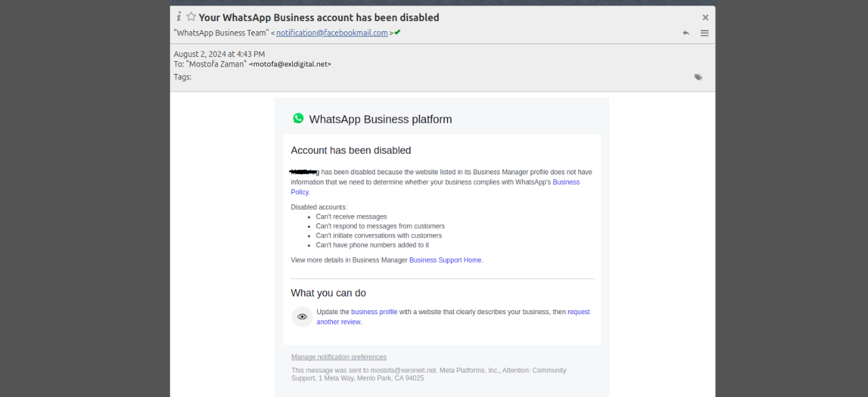Open Manage notification preferences

[339, 357]
